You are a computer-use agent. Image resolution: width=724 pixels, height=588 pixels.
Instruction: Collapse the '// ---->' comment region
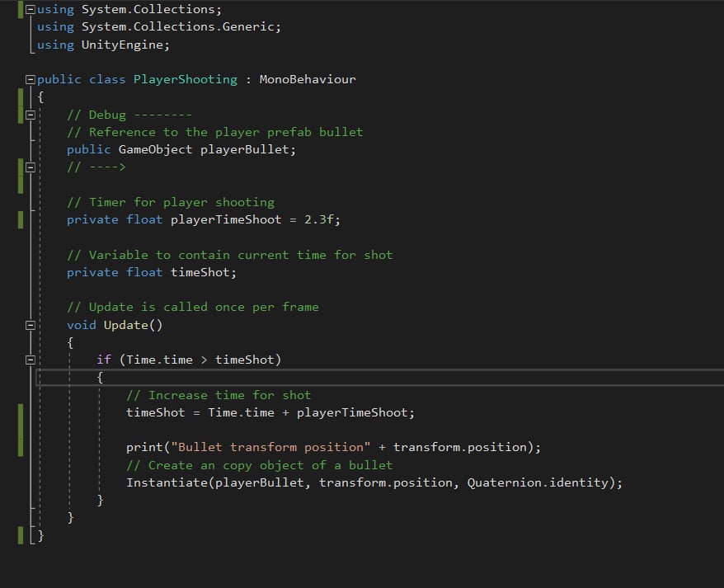coord(31,167)
